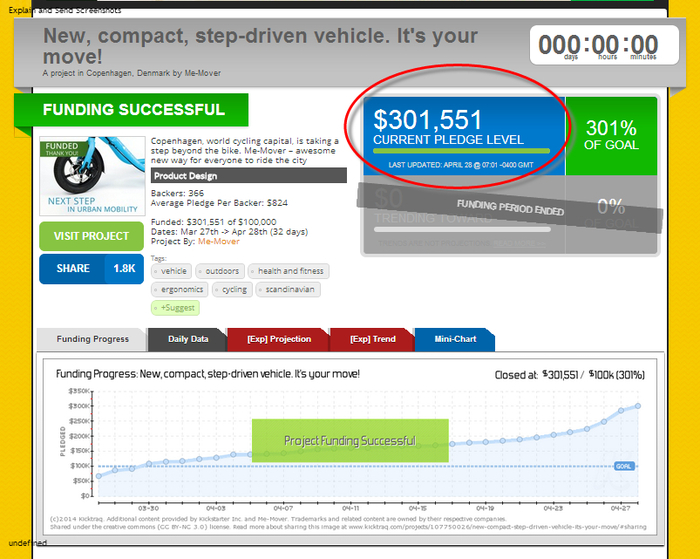The height and width of the screenshot is (559, 700).
Task: Open the Mini-Chart tab
Action: pyautogui.click(x=455, y=339)
